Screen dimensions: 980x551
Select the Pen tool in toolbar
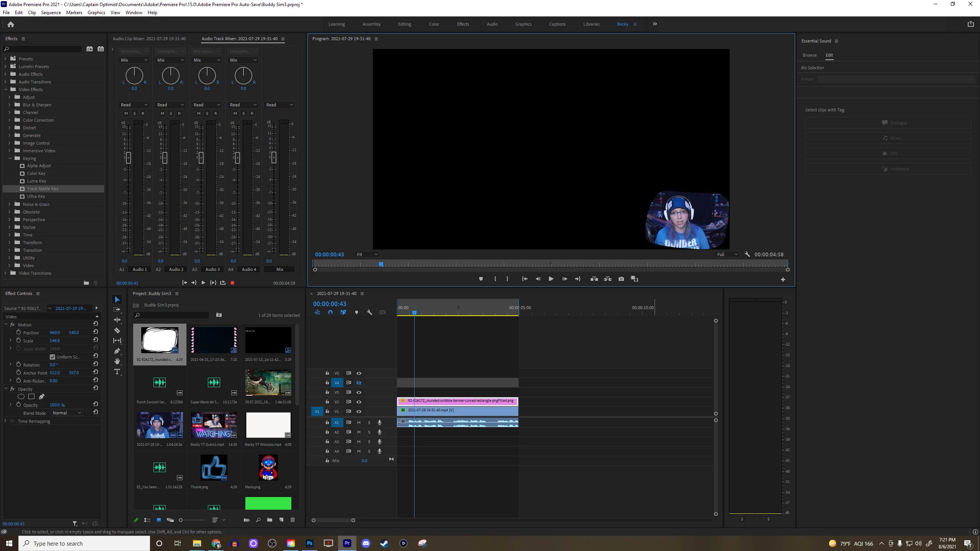click(x=117, y=351)
